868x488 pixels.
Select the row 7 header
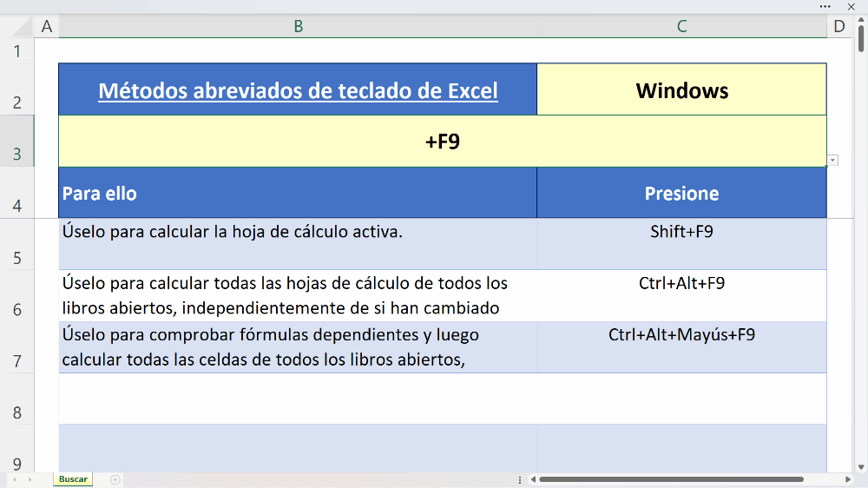click(x=17, y=347)
